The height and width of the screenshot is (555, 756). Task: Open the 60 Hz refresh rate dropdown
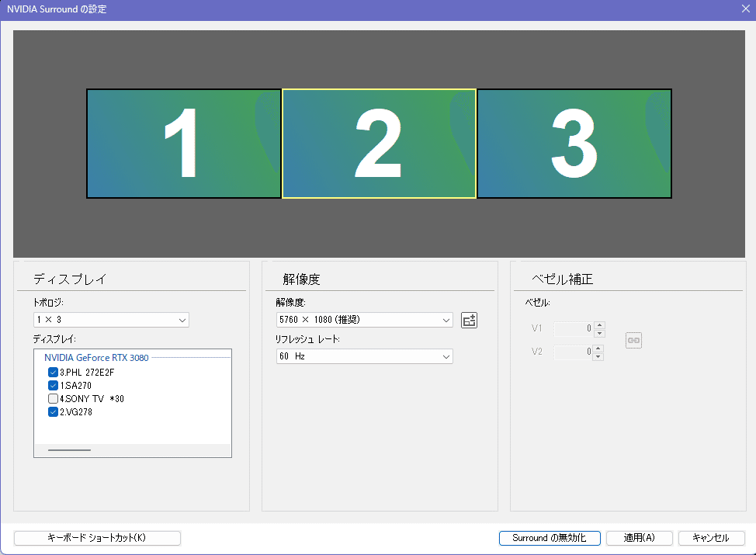point(365,356)
